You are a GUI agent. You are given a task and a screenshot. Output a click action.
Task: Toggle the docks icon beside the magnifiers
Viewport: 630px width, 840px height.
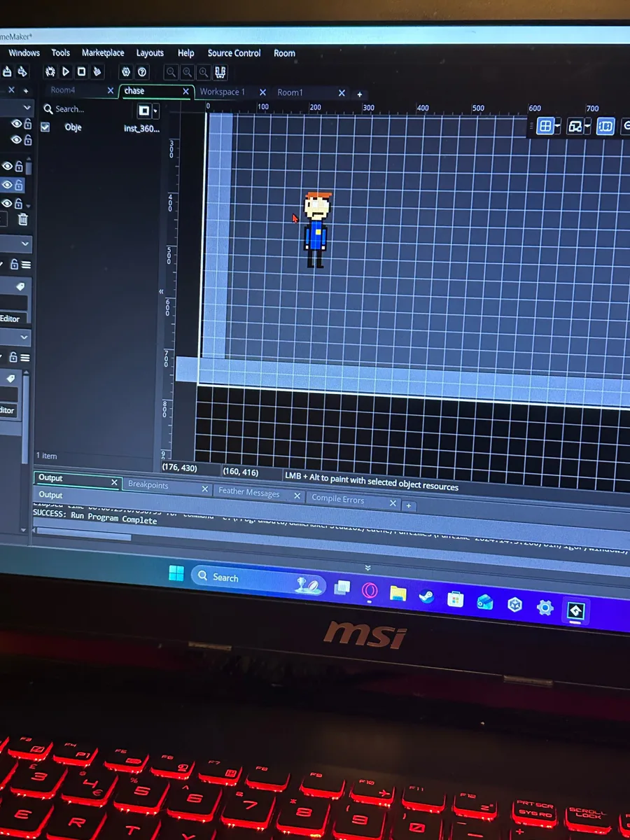pyautogui.click(x=220, y=72)
